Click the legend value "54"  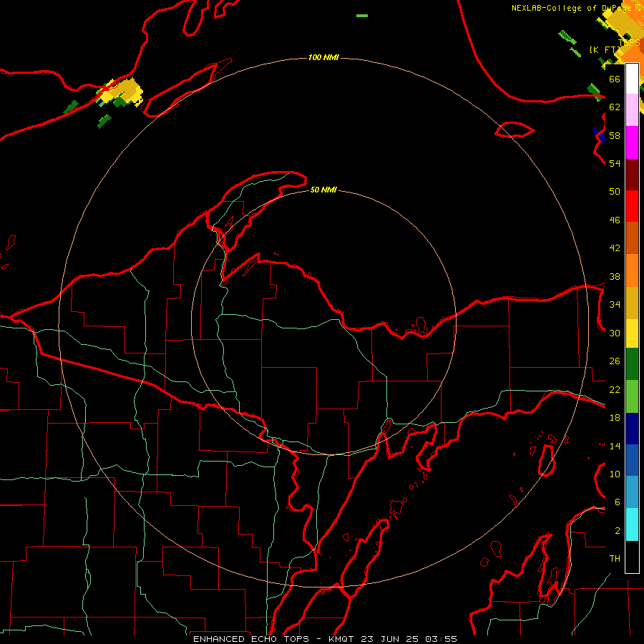point(615,163)
